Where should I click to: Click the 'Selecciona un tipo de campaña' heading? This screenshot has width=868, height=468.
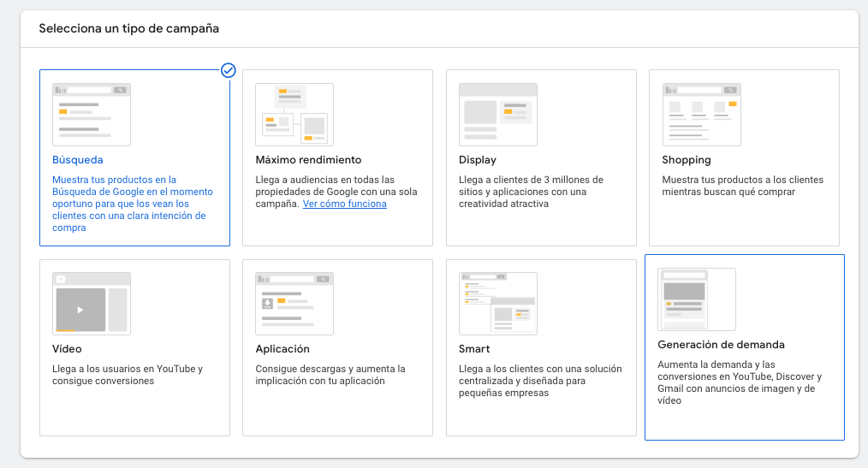tap(129, 29)
